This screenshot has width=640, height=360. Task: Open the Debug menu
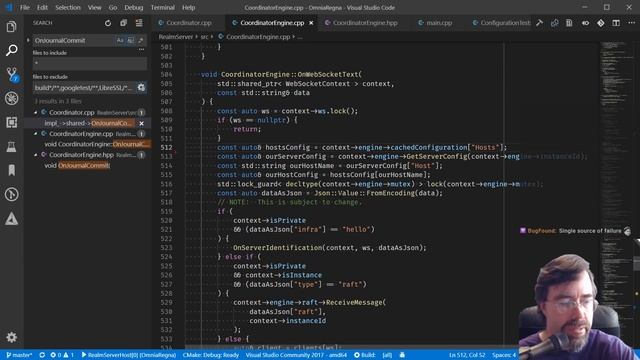(x=133, y=7)
